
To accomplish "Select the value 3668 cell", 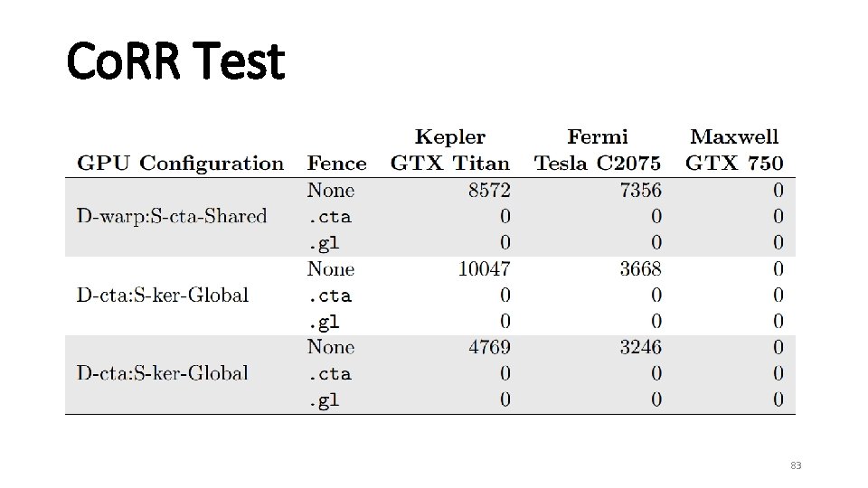I will (640, 269).
